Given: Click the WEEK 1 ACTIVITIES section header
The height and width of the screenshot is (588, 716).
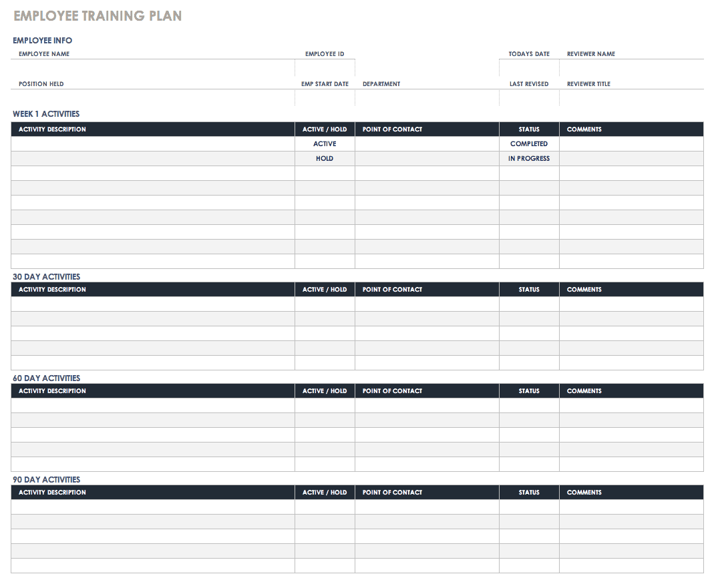Looking at the screenshot, I should coord(45,113).
